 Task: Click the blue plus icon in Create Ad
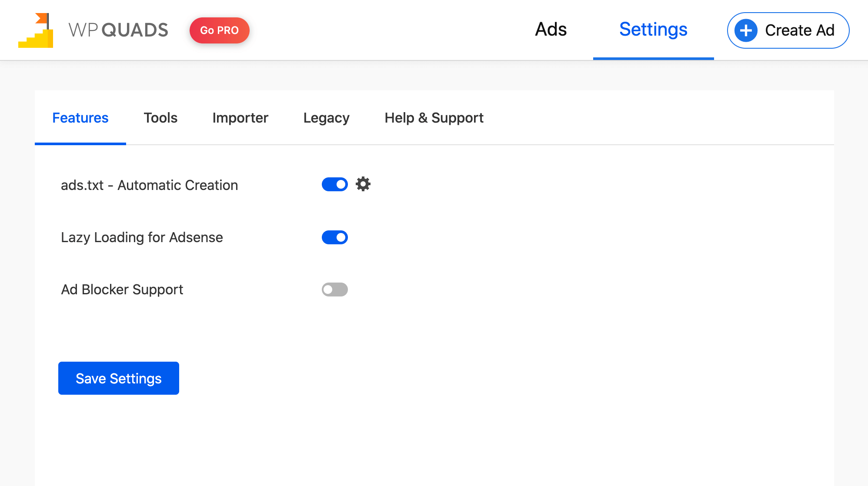tap(746, 30)
